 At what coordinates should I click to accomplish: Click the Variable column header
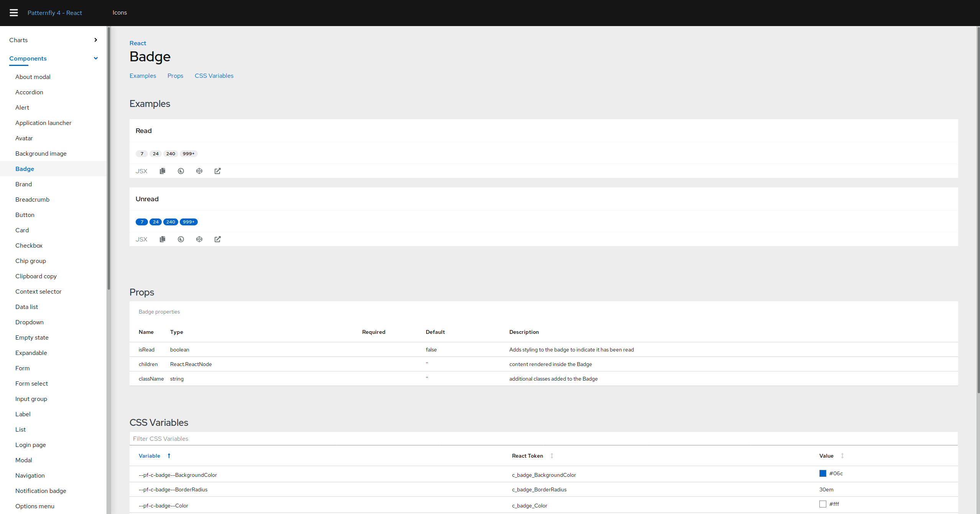pyautogui.click(x=149, y=456)
